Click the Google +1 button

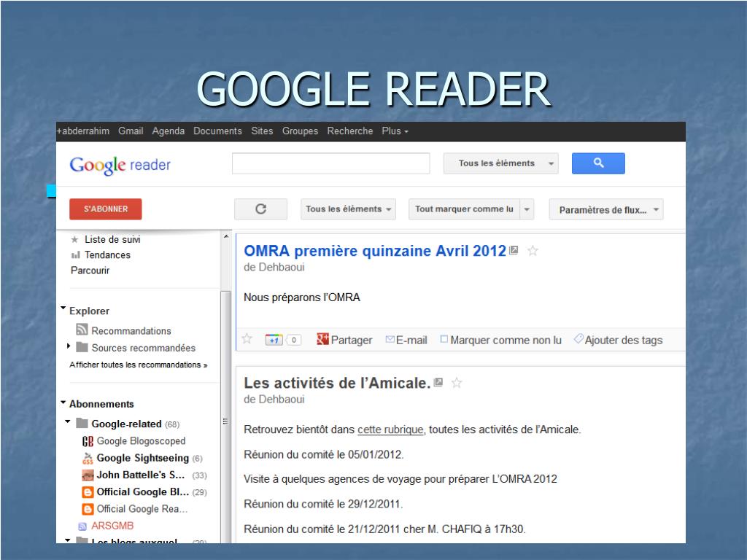pos(274,340)
